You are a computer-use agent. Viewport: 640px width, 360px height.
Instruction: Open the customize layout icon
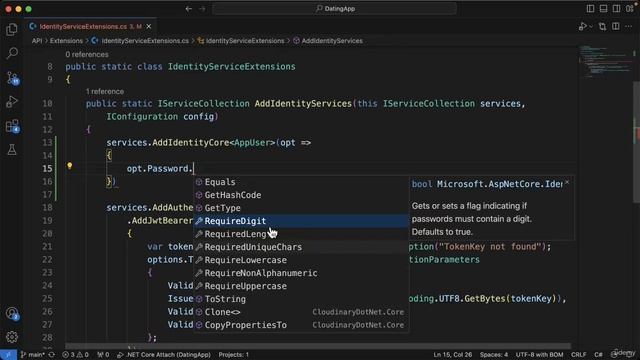[x=629, y=9]
